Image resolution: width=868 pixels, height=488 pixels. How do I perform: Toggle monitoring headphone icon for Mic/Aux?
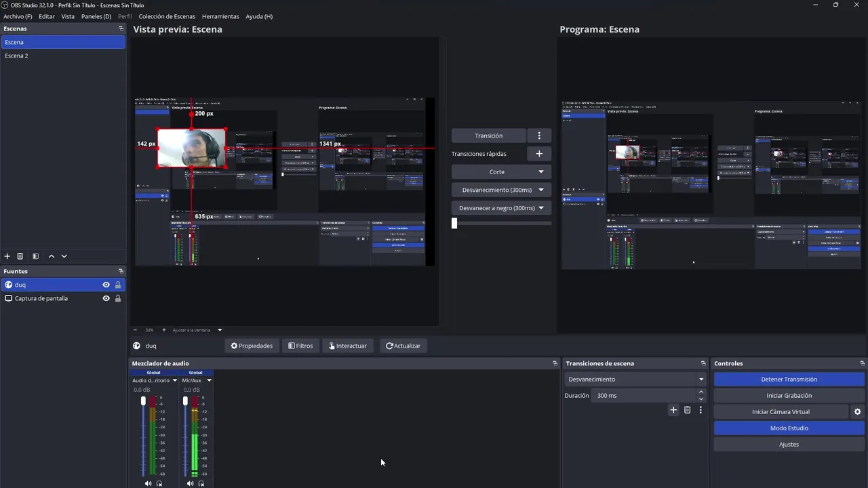point(201,483)
